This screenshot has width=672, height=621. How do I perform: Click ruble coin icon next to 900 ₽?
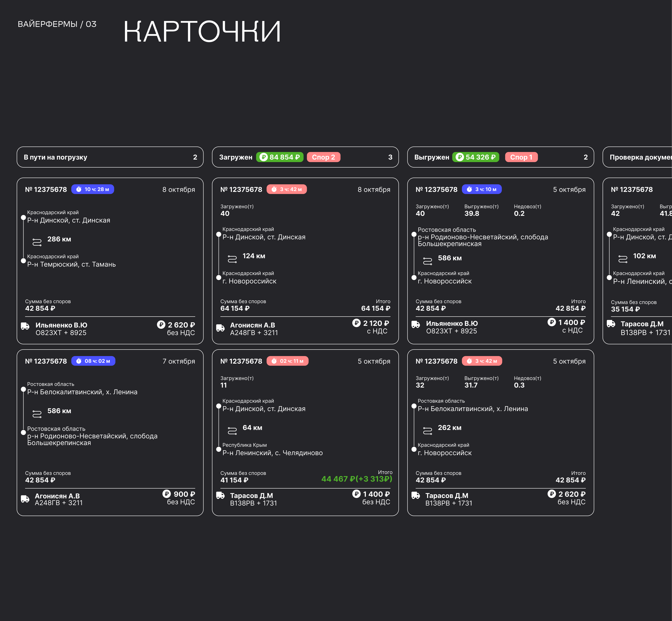pos(166,494)
